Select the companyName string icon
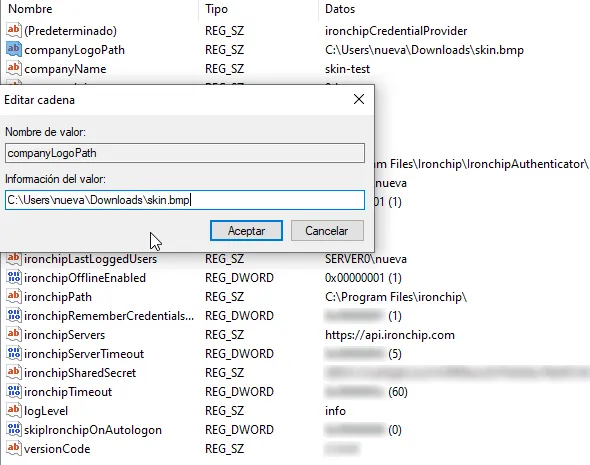Image resolution: width=590 pixels, height=465 pixels. click(x=14, y=68)
